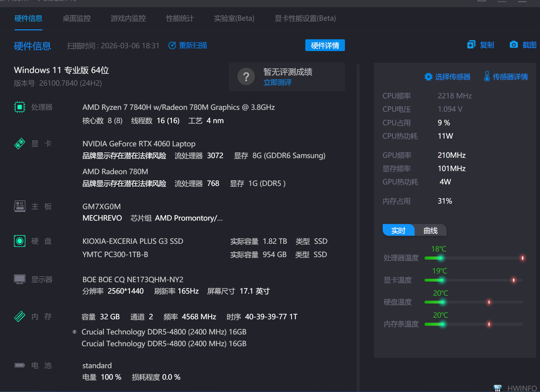Screen dimensions: 540x392
Task: Open the 桌面监控 tab
Action: coord(76,19)
